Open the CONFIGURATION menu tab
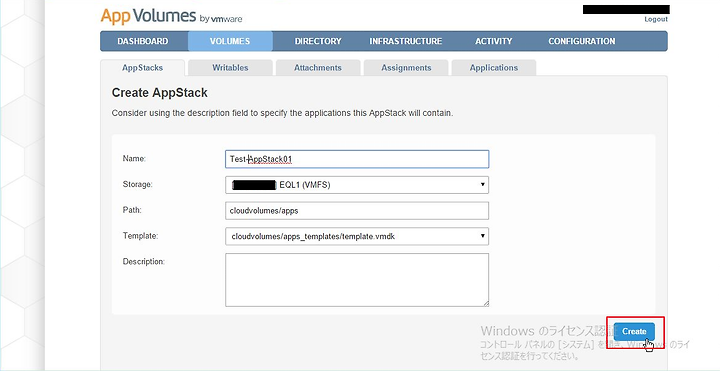Viewport: 720px width, 371px height. 582,41
